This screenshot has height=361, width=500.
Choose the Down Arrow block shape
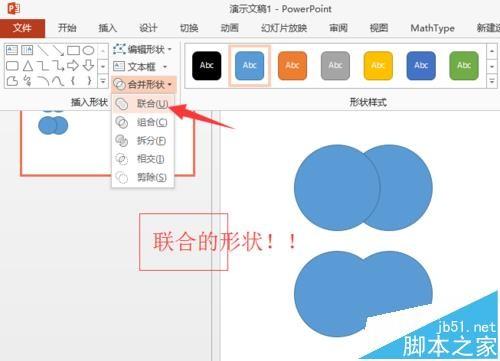[88, 65]
